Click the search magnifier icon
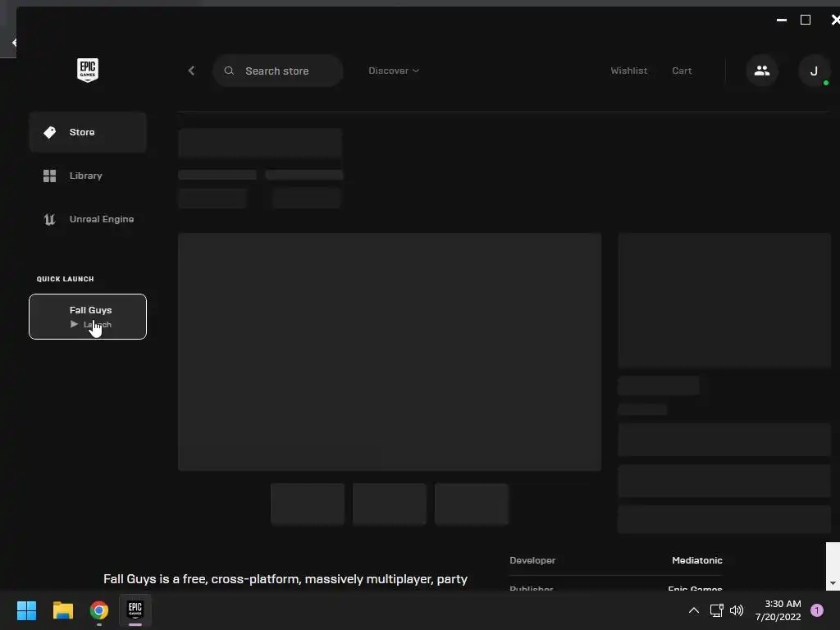Image resolution: width=840 pixels, height=630 pixels. [229, 71]
